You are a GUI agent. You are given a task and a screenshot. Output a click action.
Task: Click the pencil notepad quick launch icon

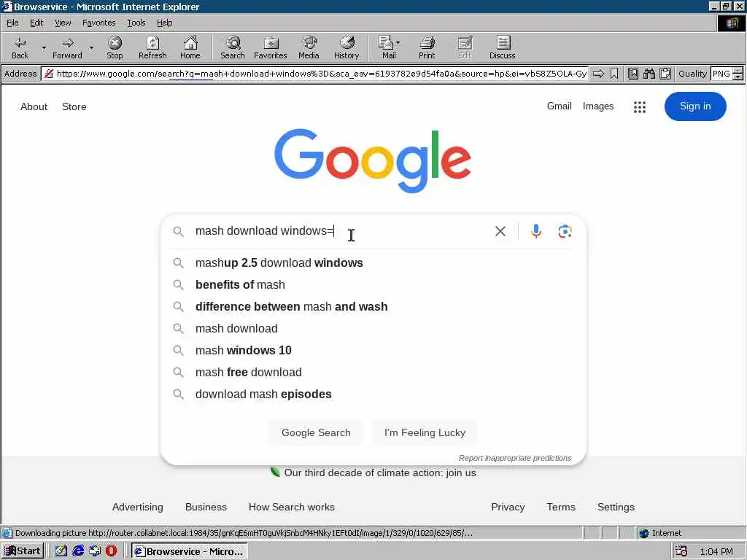[61, 551]
